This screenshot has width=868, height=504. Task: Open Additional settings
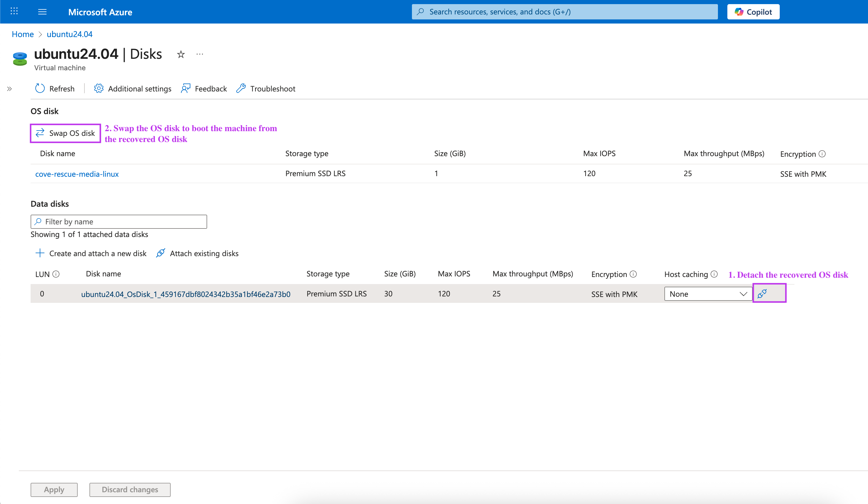click(133, 89)
